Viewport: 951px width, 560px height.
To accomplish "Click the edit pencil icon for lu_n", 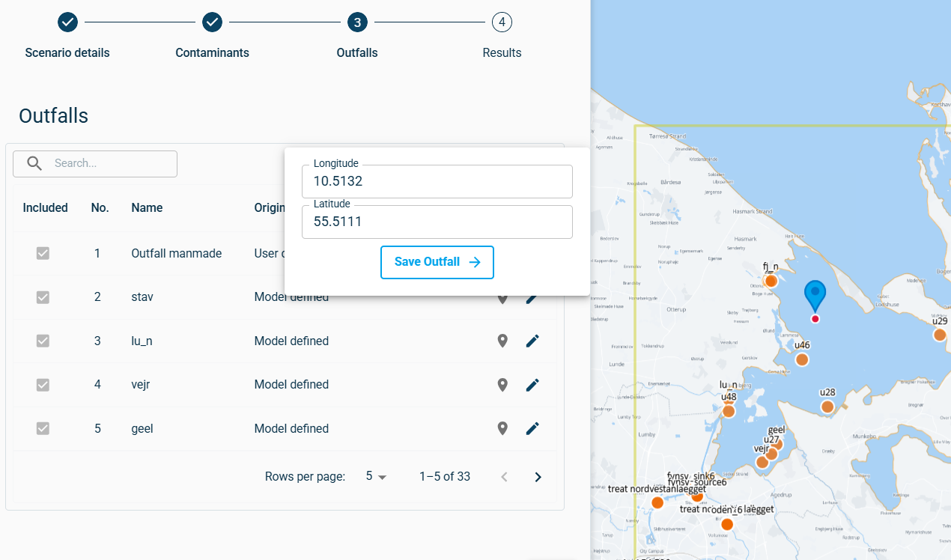I will [x=532, y=341].
